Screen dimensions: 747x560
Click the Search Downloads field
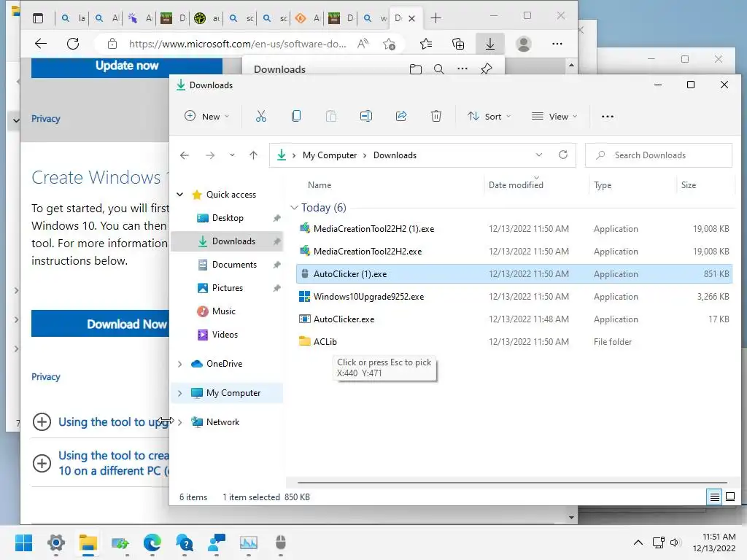pyautogui.click(x=659, y=155)
